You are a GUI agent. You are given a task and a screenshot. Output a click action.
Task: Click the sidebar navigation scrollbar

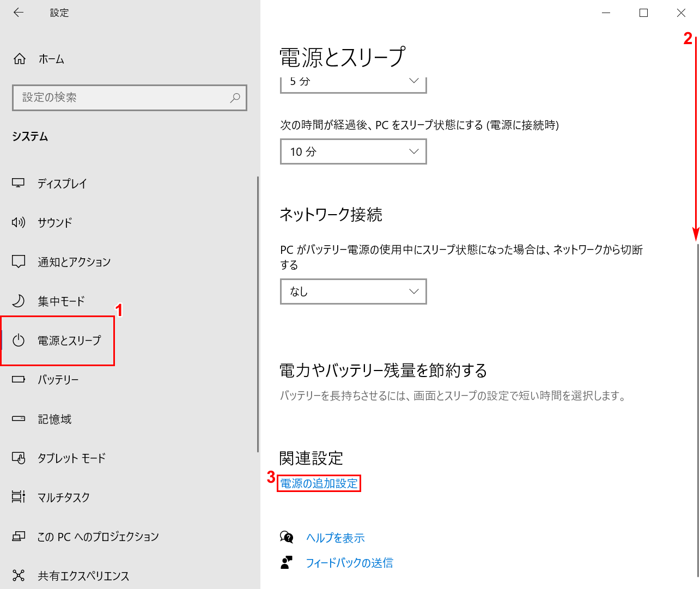(x=258, y=314)
